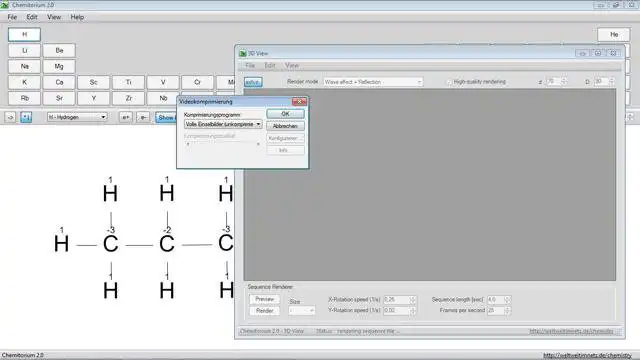Open View menu in Chemitorium main window
The height and width of the screenshot is (360, 640).
click(54, 17)
